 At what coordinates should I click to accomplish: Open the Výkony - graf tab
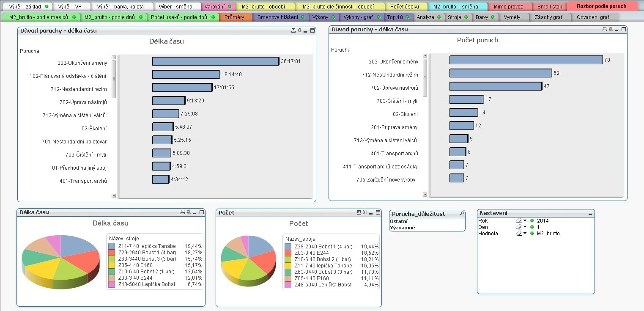362,17
